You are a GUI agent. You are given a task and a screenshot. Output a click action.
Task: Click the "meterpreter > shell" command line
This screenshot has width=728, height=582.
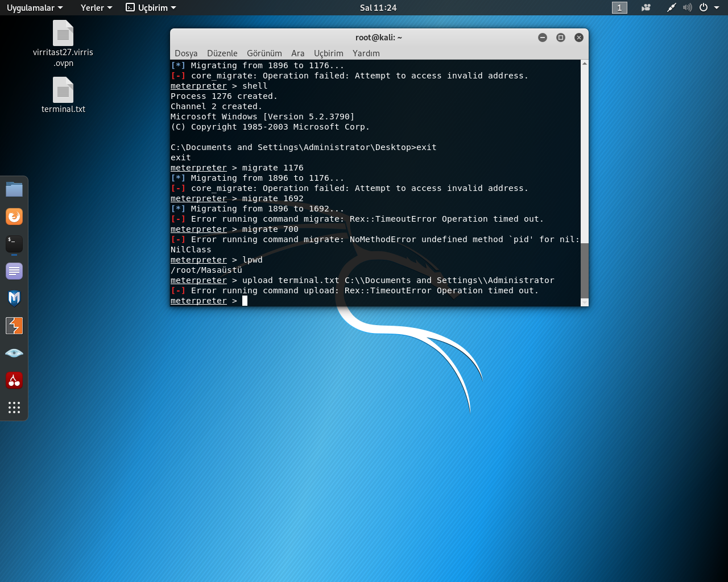[219, 86]
